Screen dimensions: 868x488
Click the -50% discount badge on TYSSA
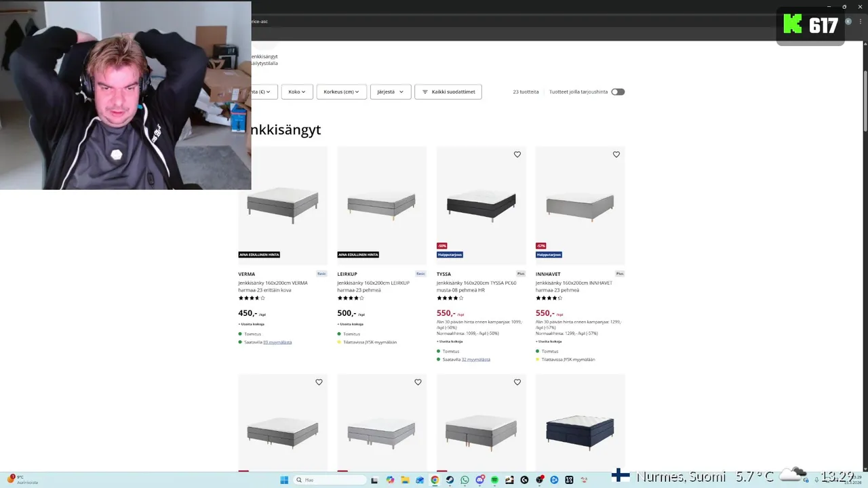(441, 246)
